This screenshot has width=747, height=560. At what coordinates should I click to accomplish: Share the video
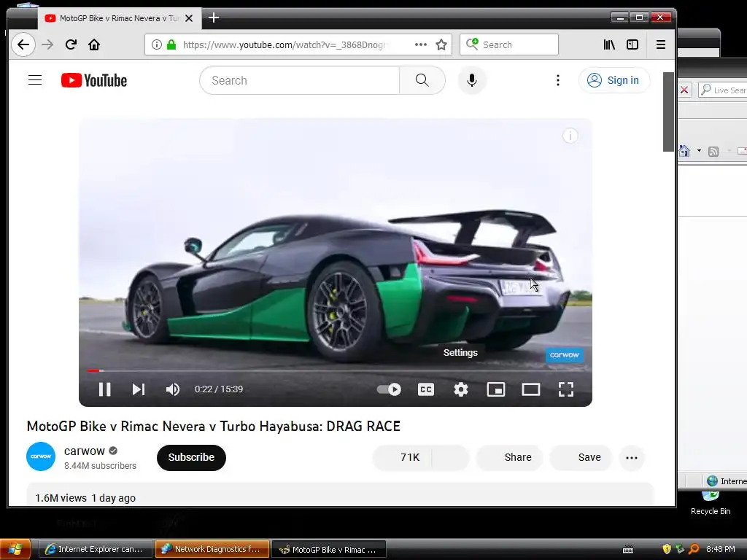[510, 457]
